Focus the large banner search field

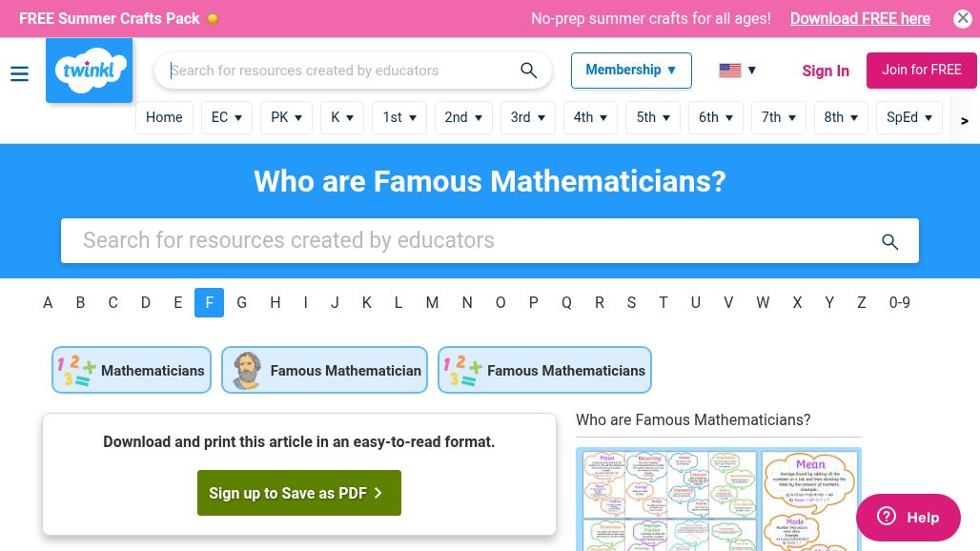(490, 240)
